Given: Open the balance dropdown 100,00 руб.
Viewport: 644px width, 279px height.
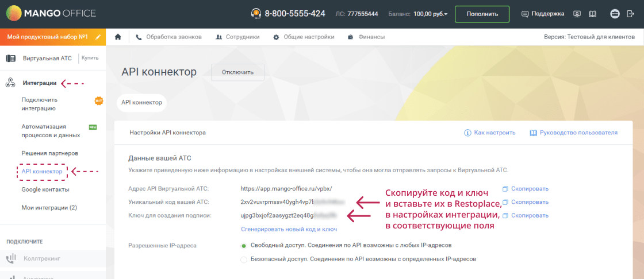Looking at the screenshot, I should (x=431, y=14).
